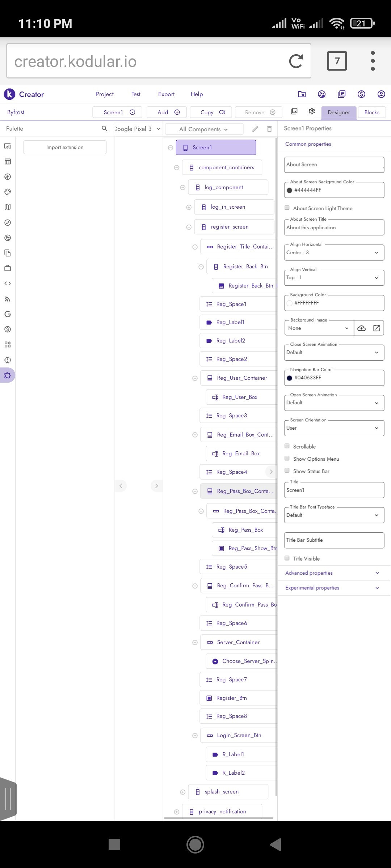Viewport: 391px width, 868px height.
Task: Open the account profile icon in header
Action: pyautogui.click(x=381, y=94)
